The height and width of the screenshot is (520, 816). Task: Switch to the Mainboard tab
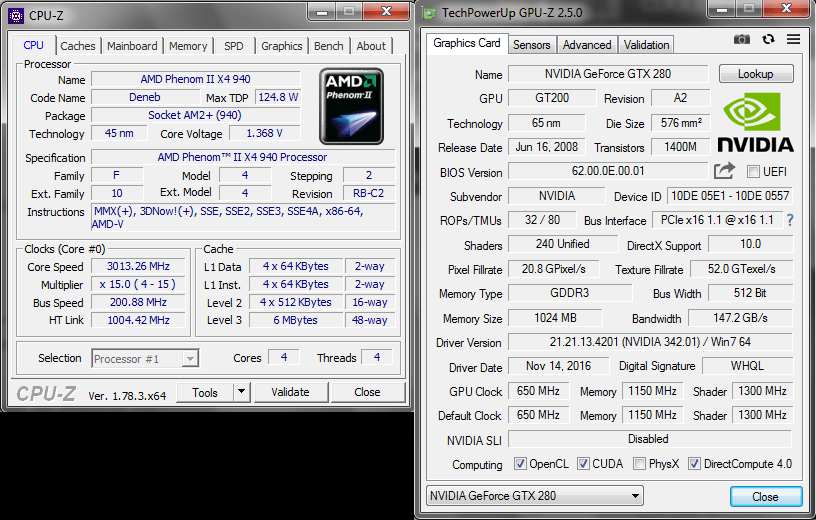point(132,46)
